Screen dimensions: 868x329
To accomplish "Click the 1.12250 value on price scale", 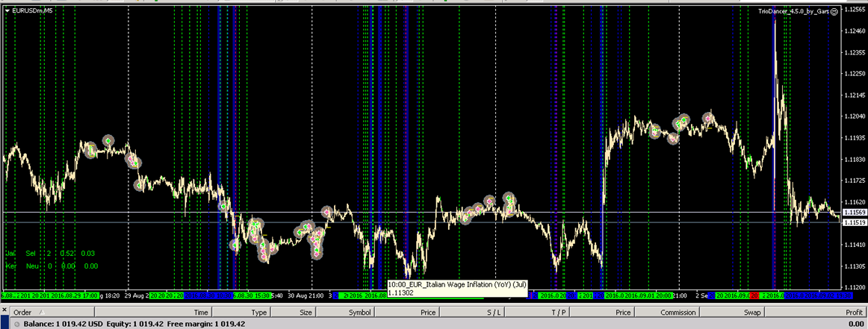I will (x=855, y=74).
